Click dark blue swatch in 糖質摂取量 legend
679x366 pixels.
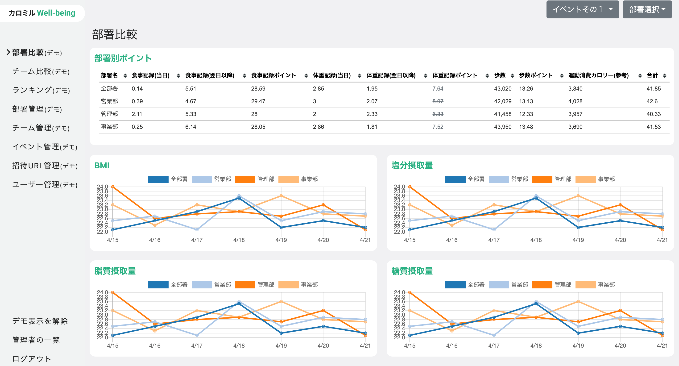click(455, 285)
